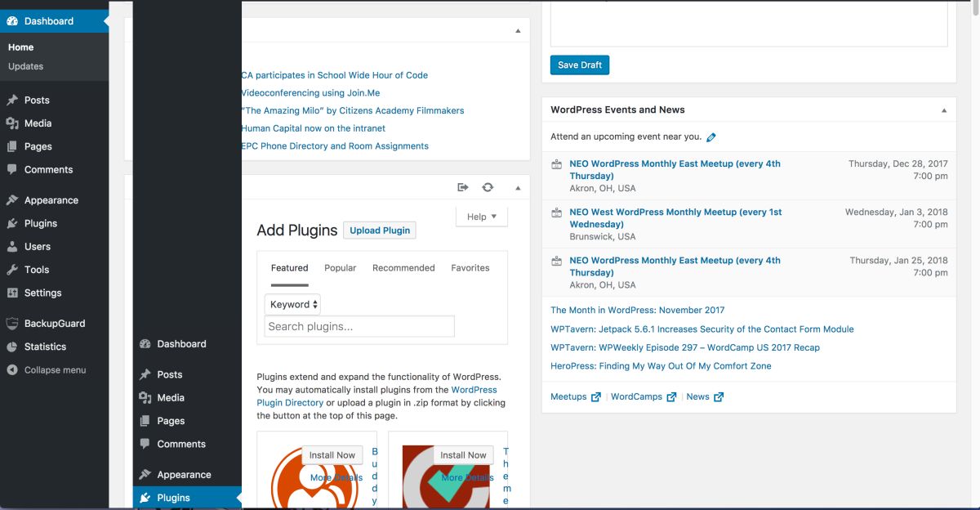Open WPWeekly Episode 297 news link
Screen dimensions: 980x510
[x=685, y=347]
